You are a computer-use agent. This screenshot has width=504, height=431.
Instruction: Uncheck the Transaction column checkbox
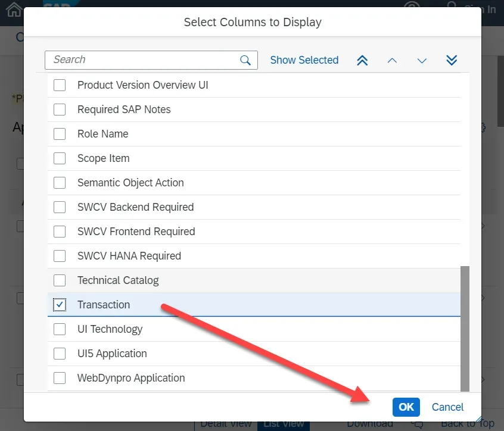pos(60,305)
